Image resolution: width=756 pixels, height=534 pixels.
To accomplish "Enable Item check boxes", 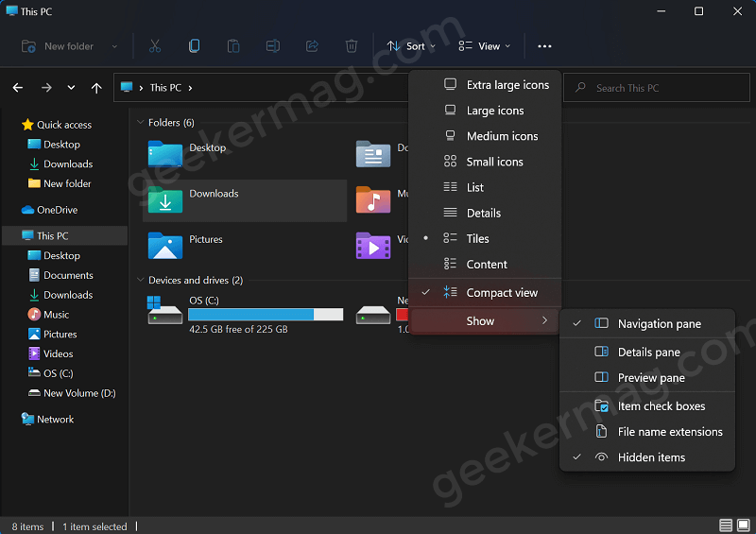I will click(x=647, y=406).
